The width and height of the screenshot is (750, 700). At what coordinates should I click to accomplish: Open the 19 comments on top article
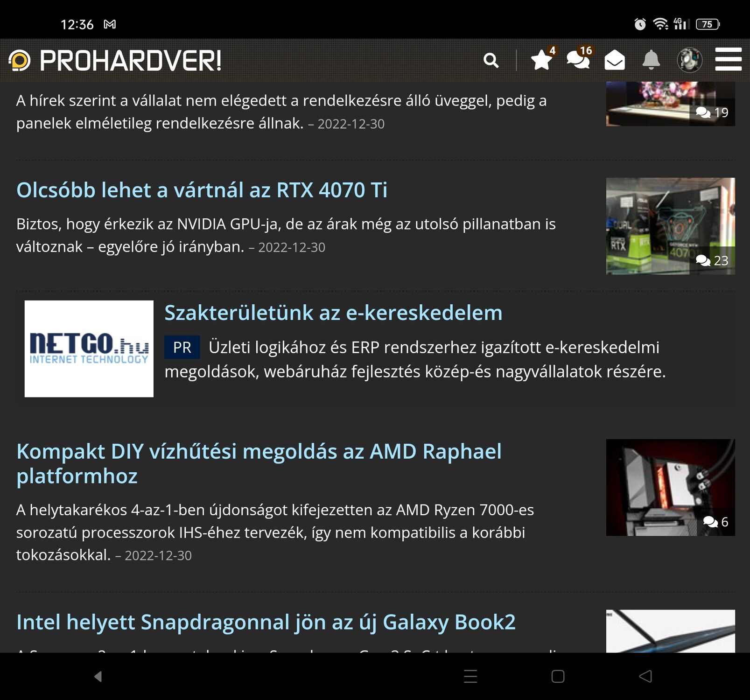tap(712, 112)
